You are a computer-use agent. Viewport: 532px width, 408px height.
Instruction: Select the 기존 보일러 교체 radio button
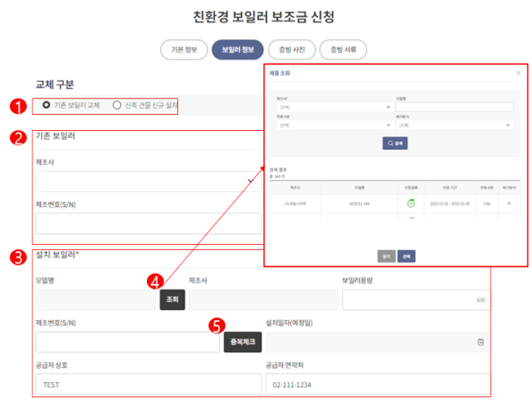coord(47,105)
